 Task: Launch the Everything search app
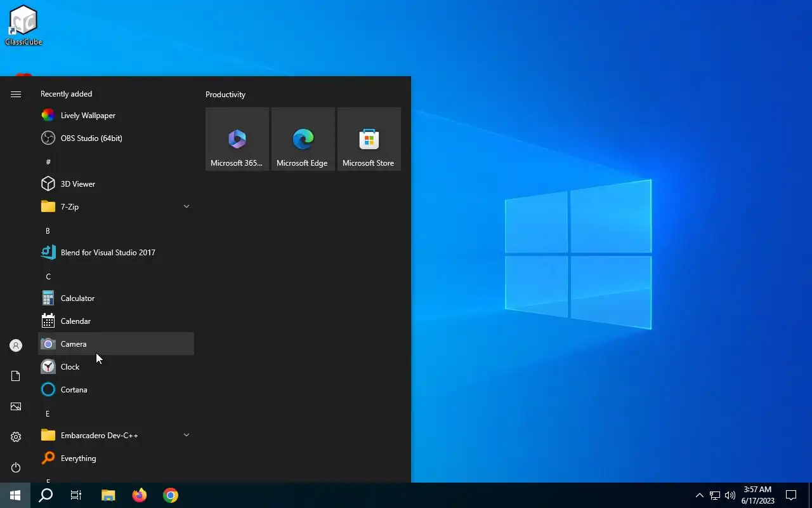(116, 458)
